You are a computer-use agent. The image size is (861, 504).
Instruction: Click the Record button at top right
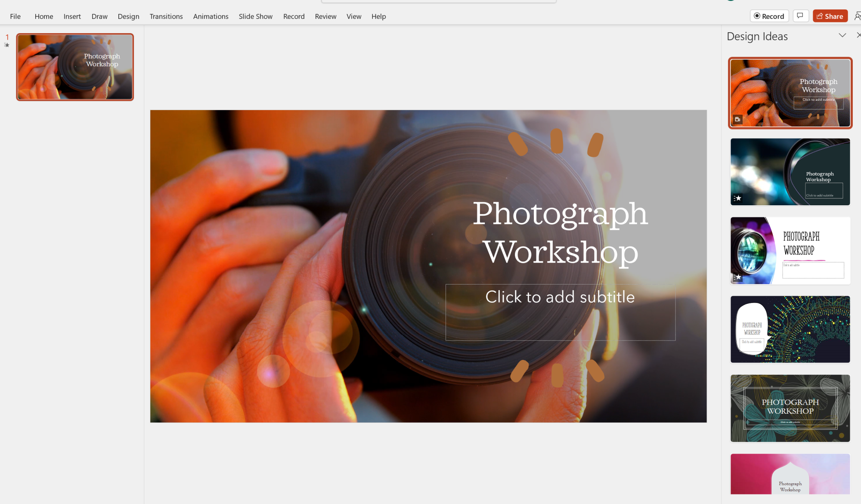point(769,16)
